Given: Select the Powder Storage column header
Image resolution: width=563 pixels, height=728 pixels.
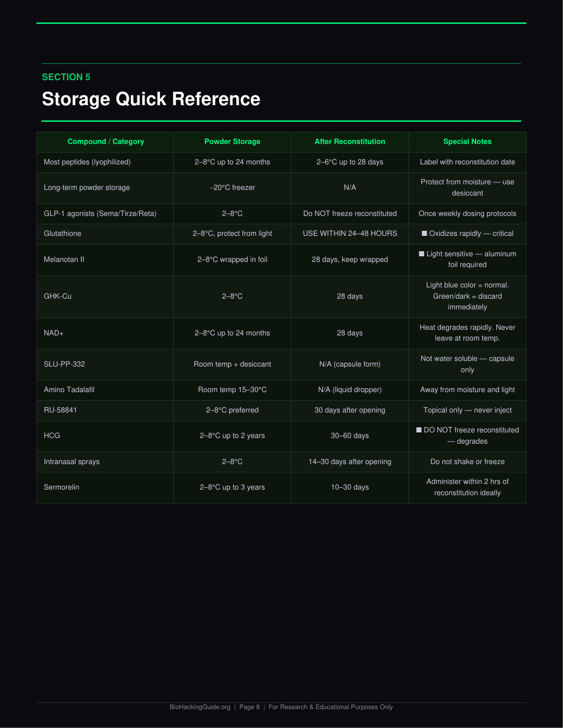Looking at the screenshot, I should tap(232, 141).
